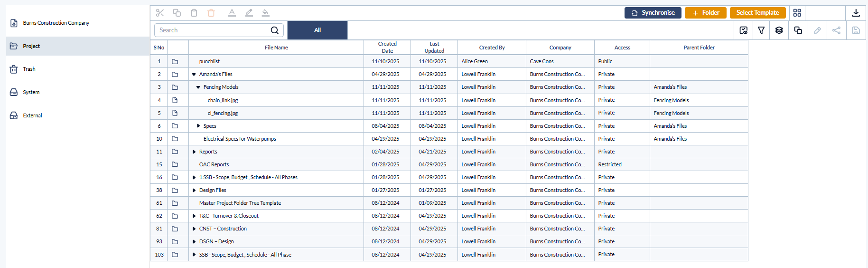Click the Select Template button
The width and height of the screenshot is (868, 268).
(x=758, y=13)
